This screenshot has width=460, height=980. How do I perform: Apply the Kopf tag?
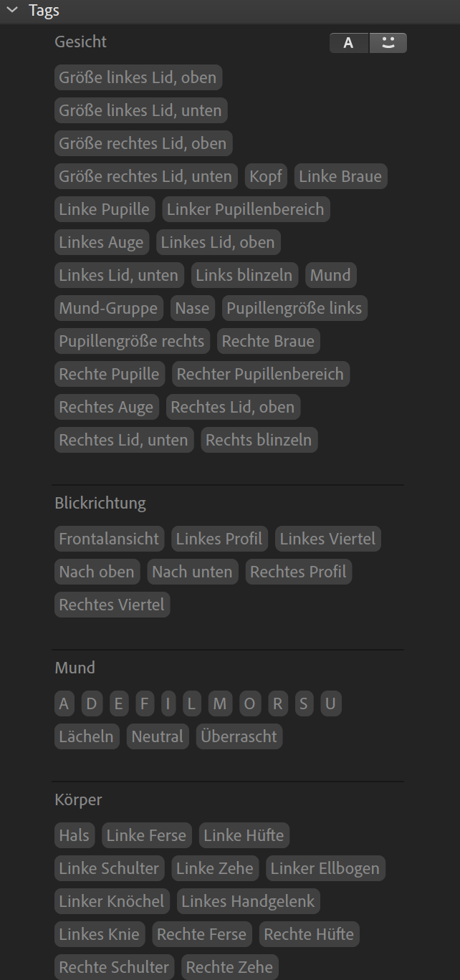coord(266,176)
